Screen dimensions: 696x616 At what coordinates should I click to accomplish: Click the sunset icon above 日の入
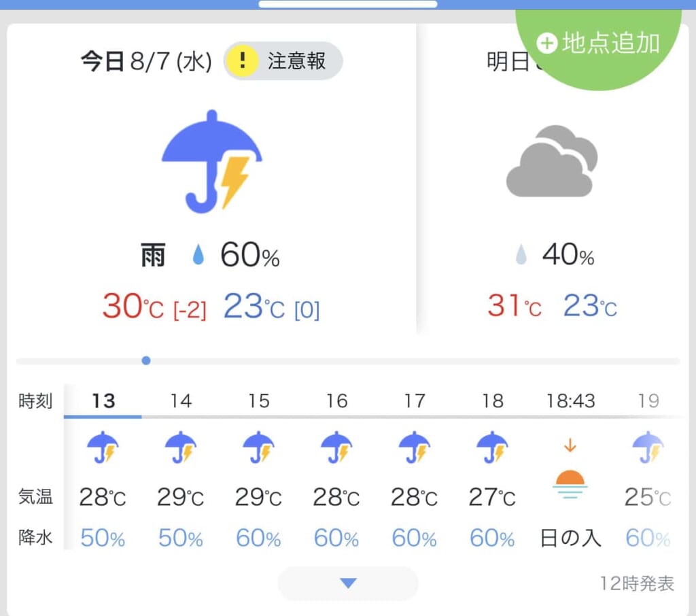(x=570, y=483)
